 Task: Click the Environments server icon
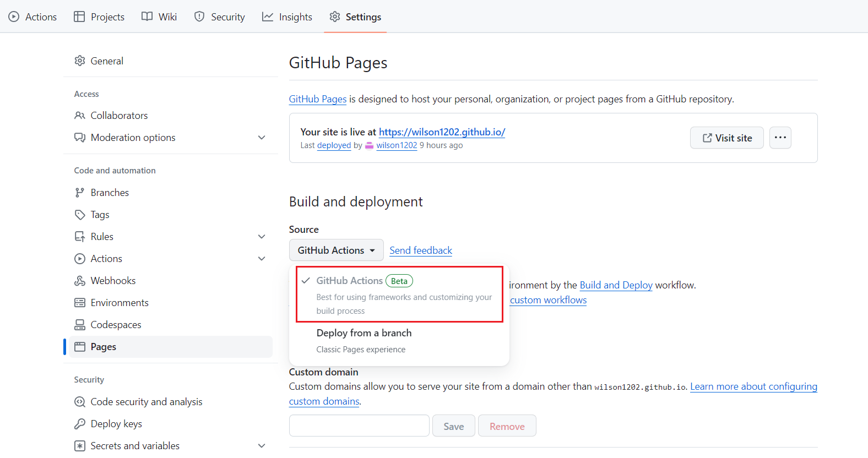(80, 303)
